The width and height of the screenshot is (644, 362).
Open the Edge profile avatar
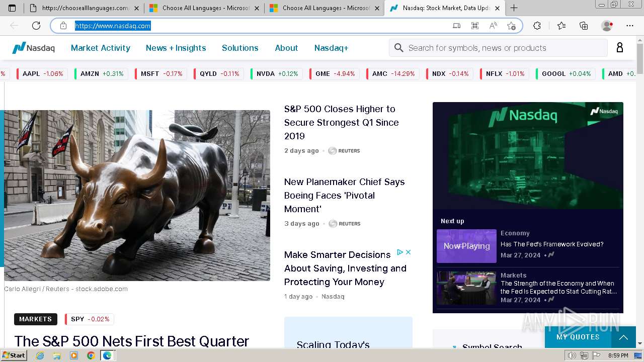[x=607, y=26]
